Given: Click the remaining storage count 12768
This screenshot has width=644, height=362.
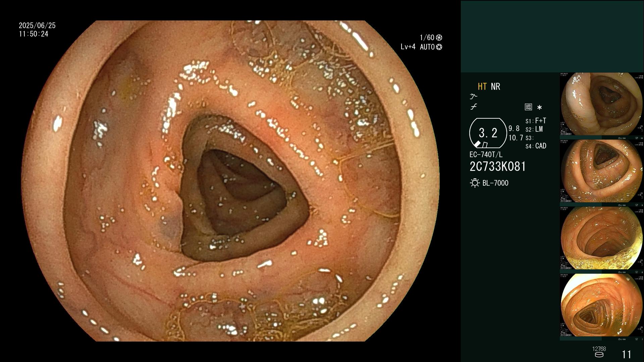Looking at the screenshot, I should [x=599, y=349].
